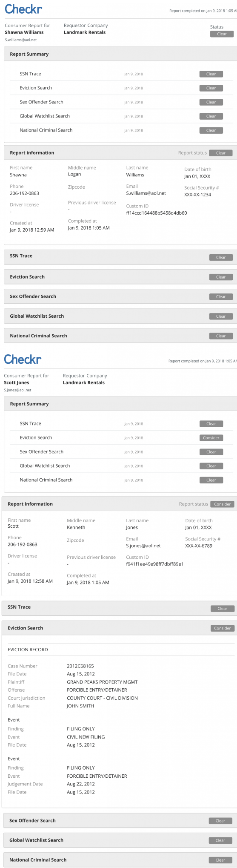Image resolution: width=237 pixels, height=868 pixels.
Task: Expand Shawna's Sex Offender Search section
Action: click(x=120, y=296)
